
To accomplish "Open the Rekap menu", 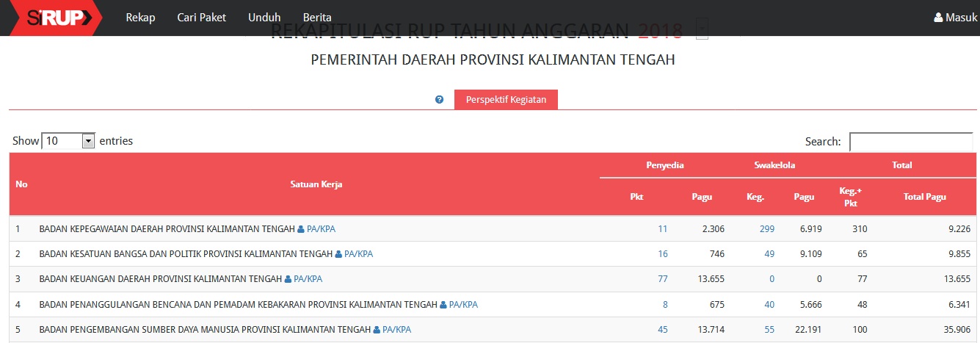I will [140, 18].
